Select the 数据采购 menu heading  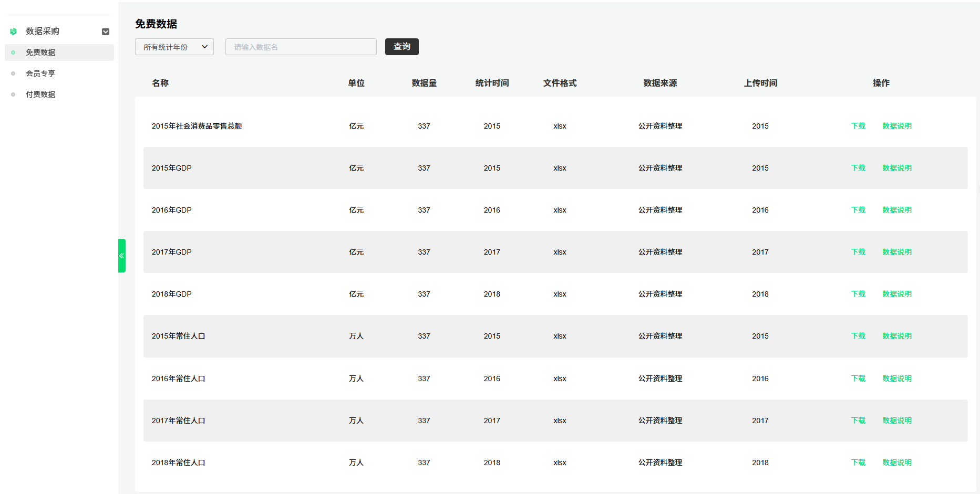43,31
